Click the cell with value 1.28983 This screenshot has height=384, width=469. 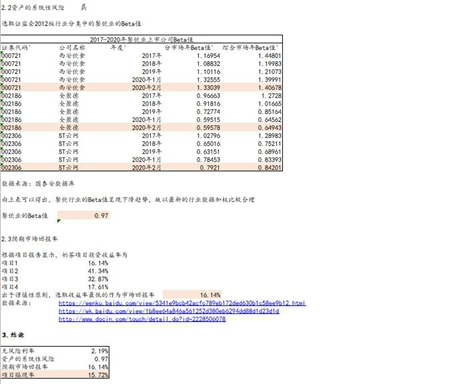click(x=270, y=136)
